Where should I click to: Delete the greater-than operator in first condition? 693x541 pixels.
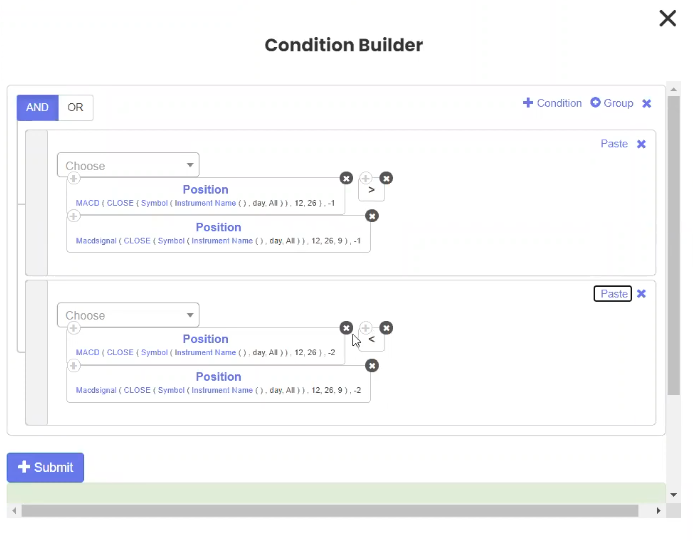pyautogui.click(x=386, y=178)
